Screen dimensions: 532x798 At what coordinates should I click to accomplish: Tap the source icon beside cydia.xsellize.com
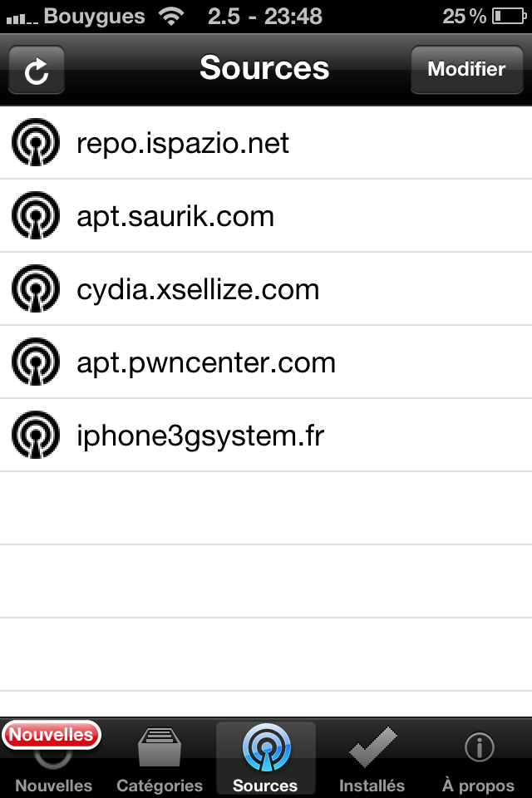point(36,288)
